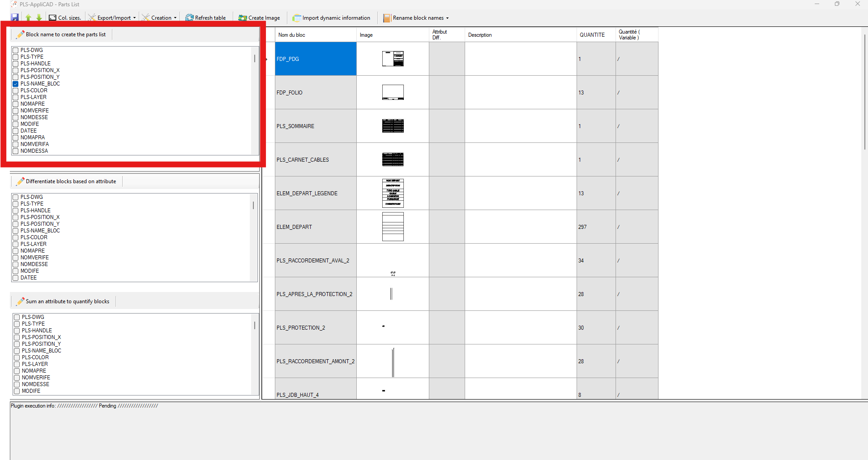Click the Nom du bloc column header
The image size is (868, 460).
(x=292, y=35)
